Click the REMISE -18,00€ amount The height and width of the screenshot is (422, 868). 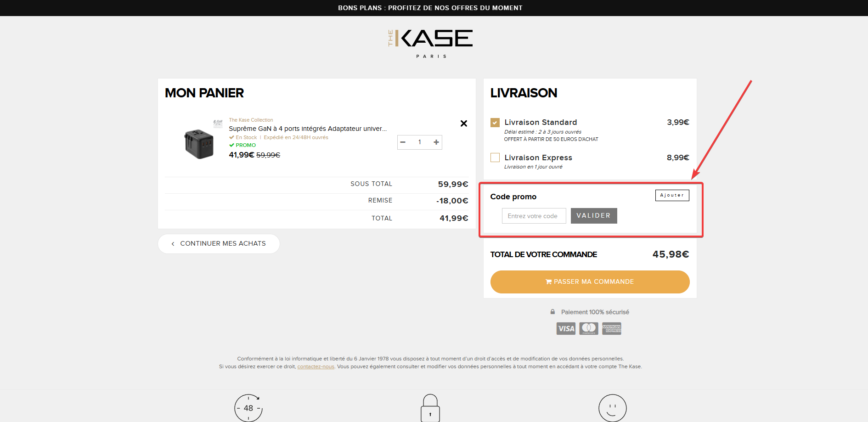452,201
